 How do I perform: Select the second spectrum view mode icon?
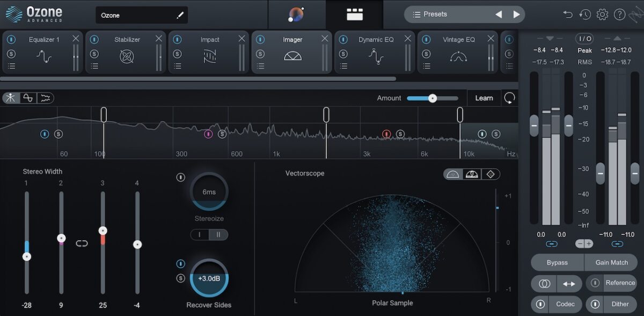pos(28,98)
